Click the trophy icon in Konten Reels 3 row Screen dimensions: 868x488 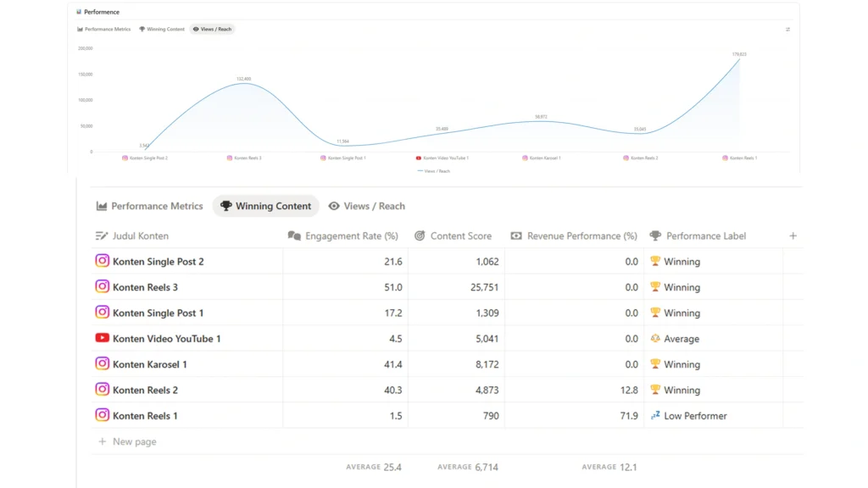655,287
